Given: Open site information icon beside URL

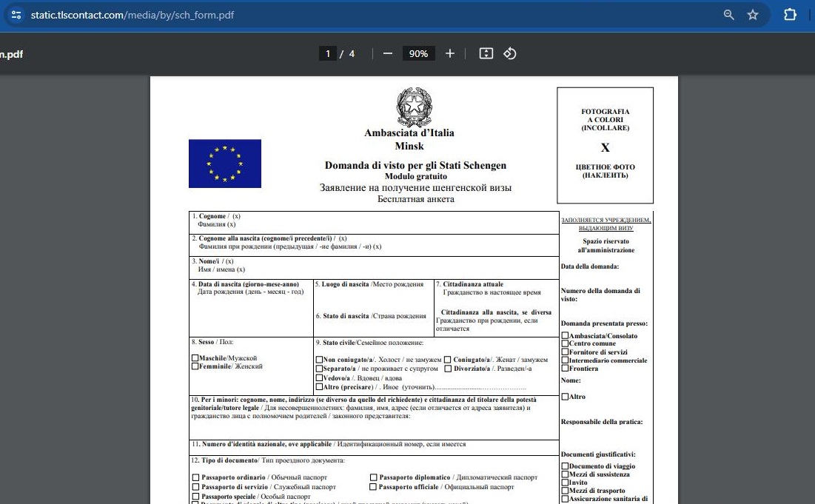Looking at the screenshot, I should coord(17,15).
